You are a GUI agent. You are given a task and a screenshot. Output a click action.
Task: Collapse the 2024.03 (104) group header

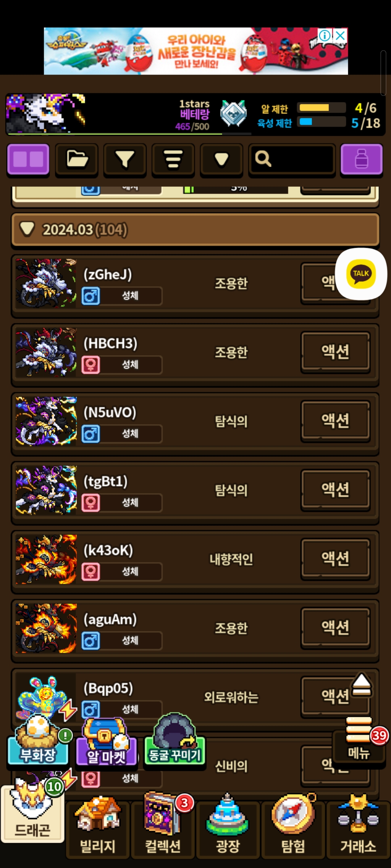[195, 230]
